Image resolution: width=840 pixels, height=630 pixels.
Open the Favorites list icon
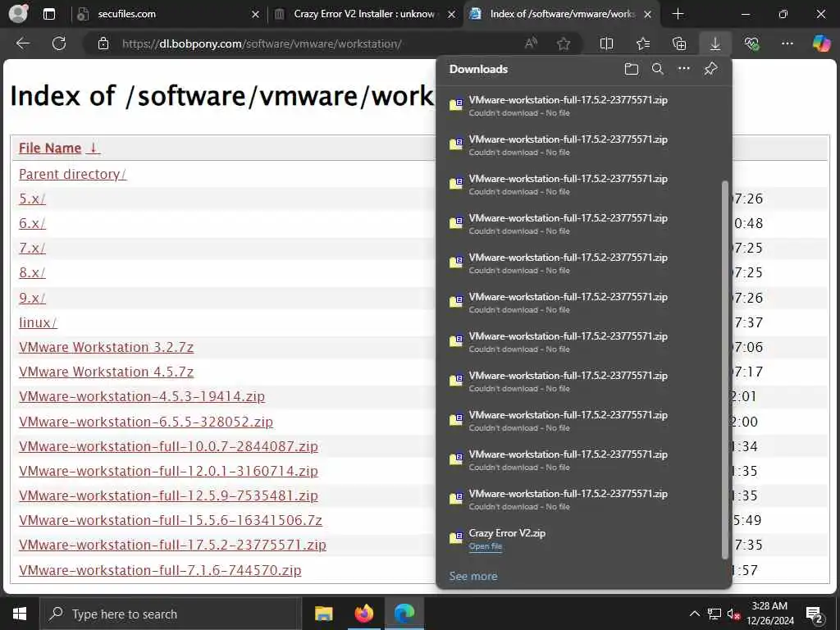click(x=643, y=43)
